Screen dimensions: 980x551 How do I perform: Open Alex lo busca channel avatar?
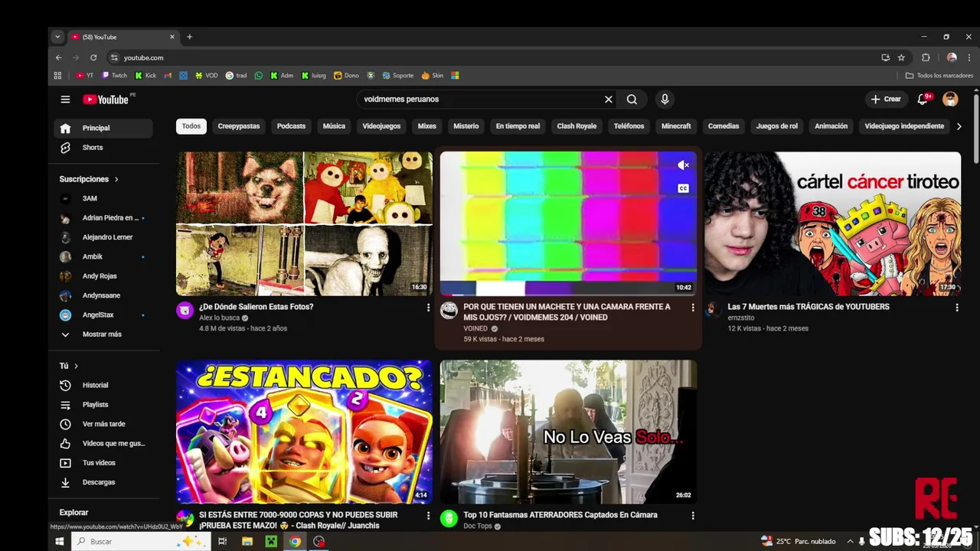(185, 310)
